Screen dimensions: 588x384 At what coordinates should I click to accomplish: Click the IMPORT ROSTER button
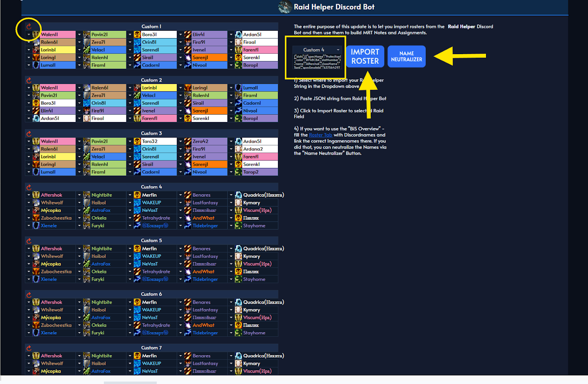point(365,56)
